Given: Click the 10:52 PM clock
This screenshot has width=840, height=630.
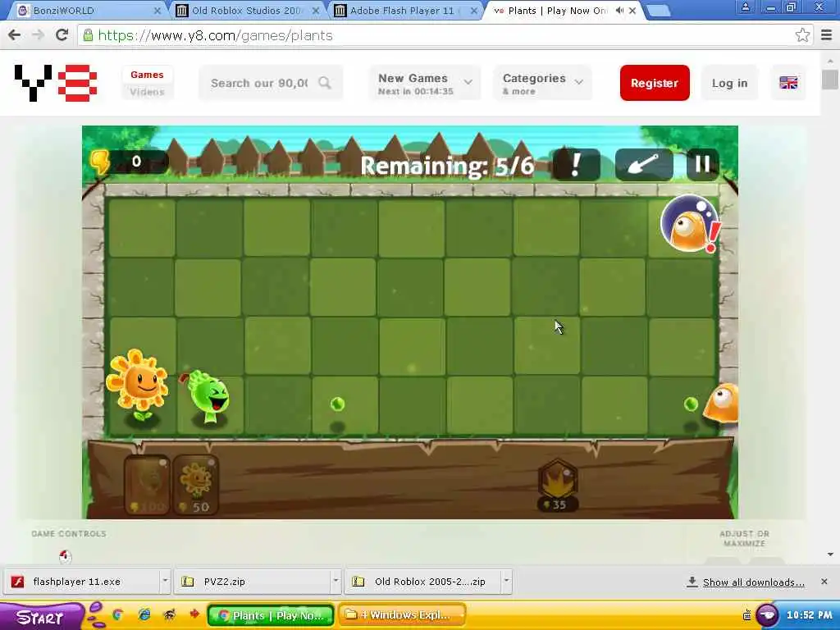Looking at the screenshot, I should click(x=809, y=615).
